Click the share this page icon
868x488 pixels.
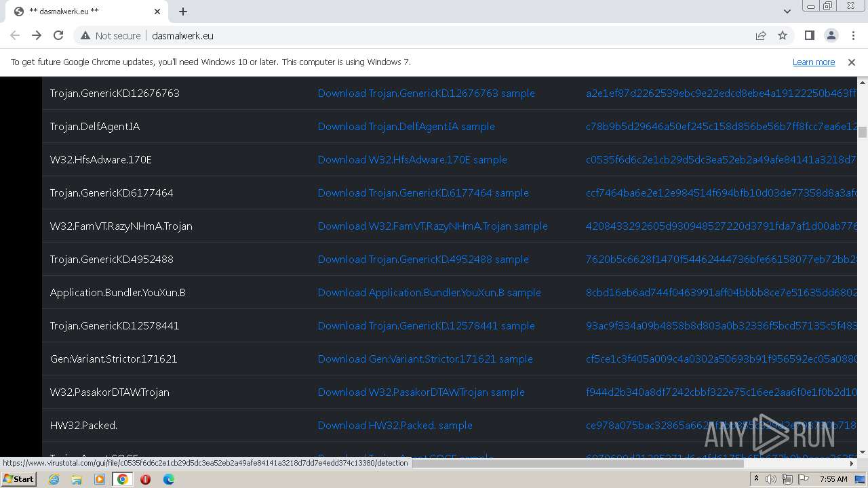[761, 35]
